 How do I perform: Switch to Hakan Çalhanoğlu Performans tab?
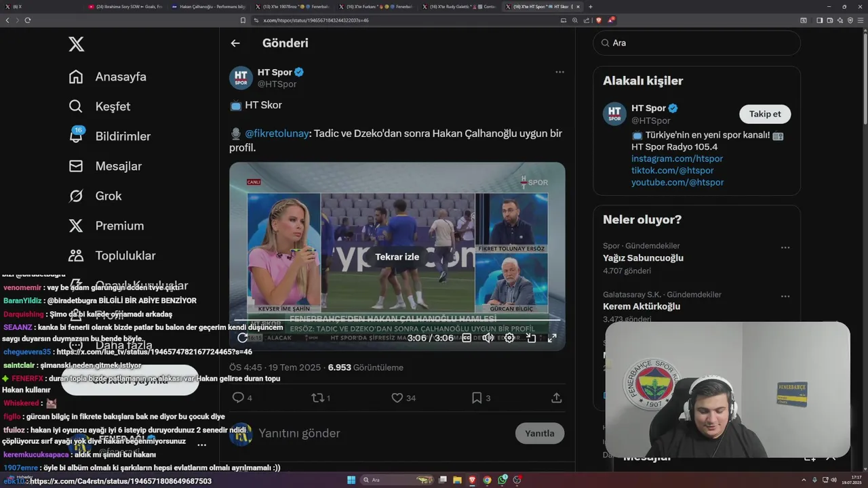(x=208, y=6)
